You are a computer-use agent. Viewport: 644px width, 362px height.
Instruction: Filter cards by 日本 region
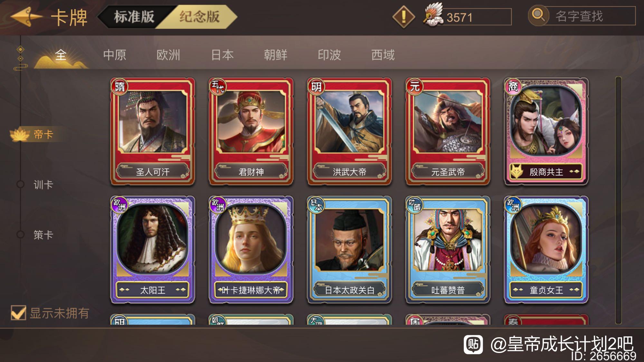click(x=222, y=55)
